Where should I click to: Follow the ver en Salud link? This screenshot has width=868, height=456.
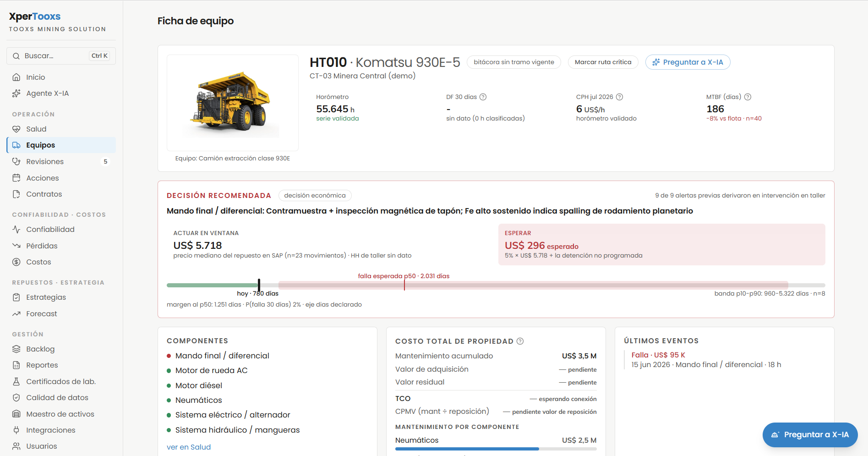point(189,447)
